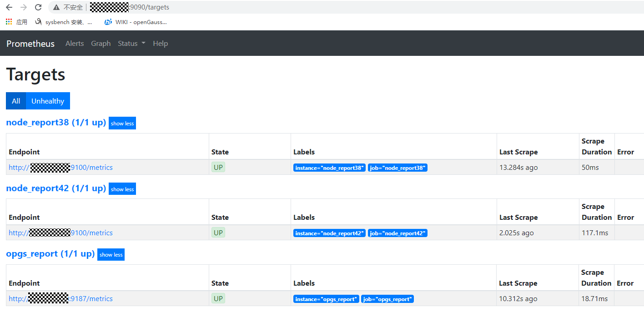Open the Help page

161,43
